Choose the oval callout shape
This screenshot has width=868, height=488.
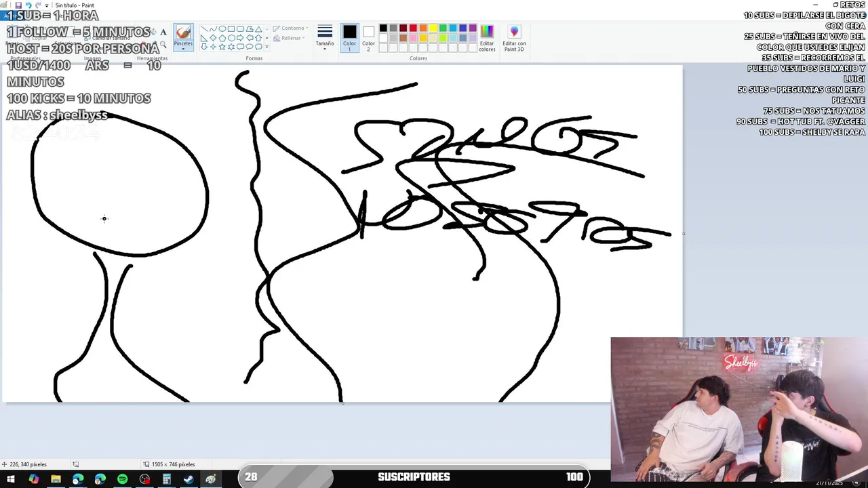pyautogui.click(x=250, y=47)
